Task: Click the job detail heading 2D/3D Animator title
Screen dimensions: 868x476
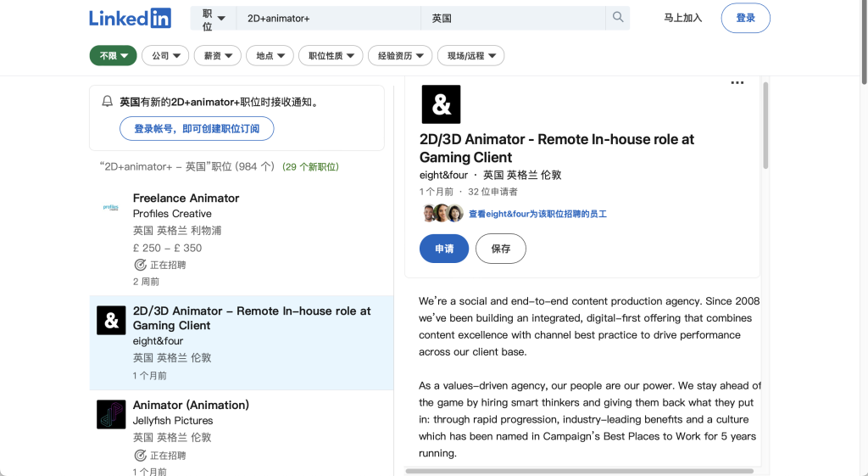Action: [x=556, y=148]
